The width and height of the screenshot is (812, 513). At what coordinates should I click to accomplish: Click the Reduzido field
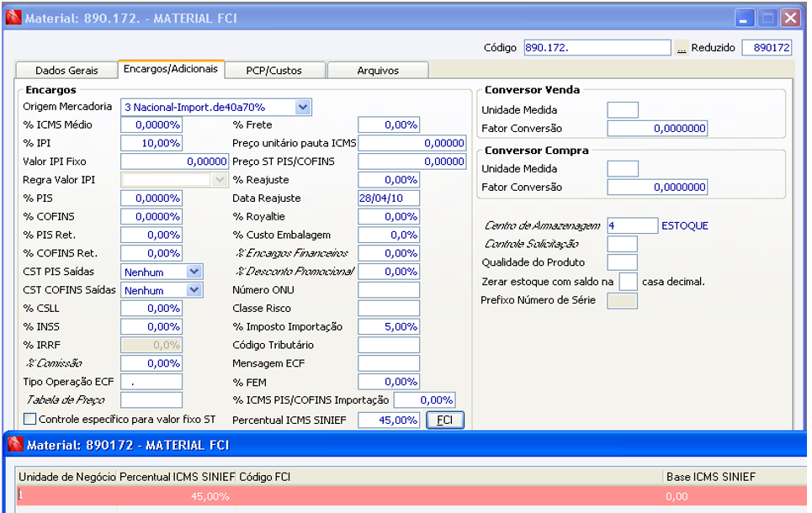767,48
